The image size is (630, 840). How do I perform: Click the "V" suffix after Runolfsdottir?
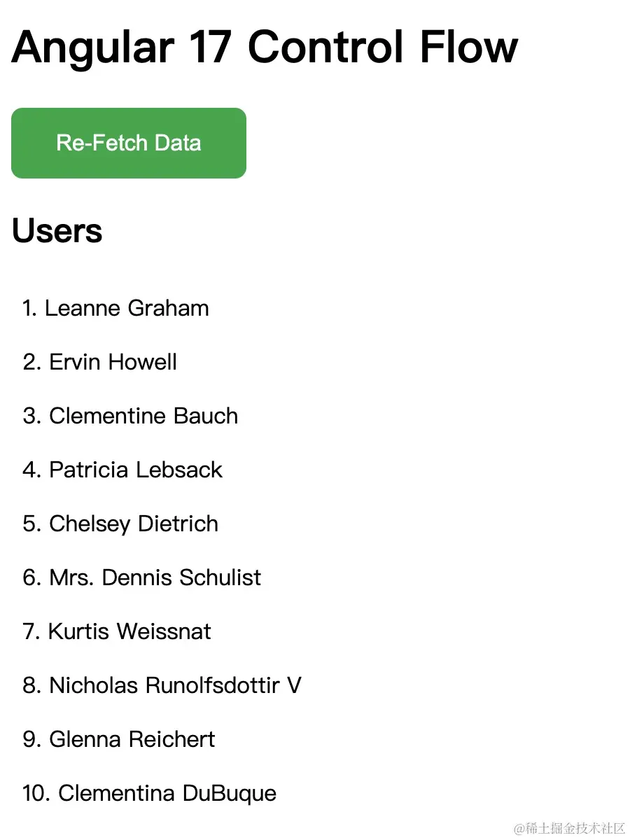[x=294, y=685]
